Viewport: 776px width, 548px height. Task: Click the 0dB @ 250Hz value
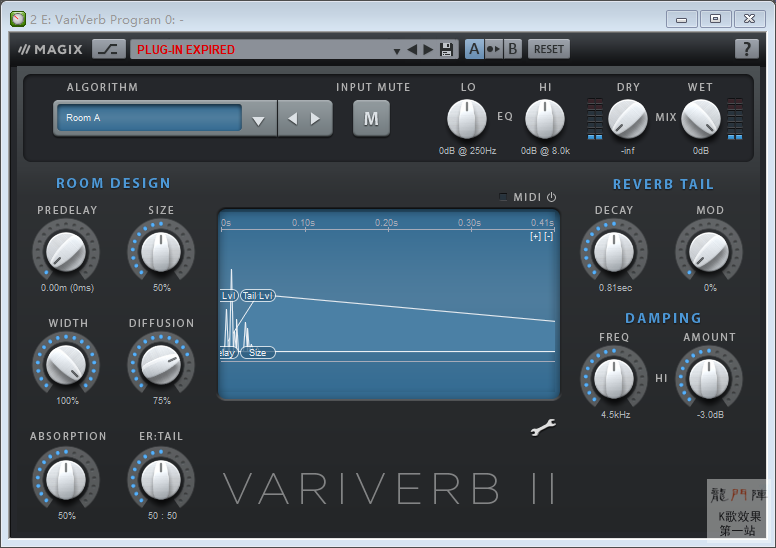467,150
